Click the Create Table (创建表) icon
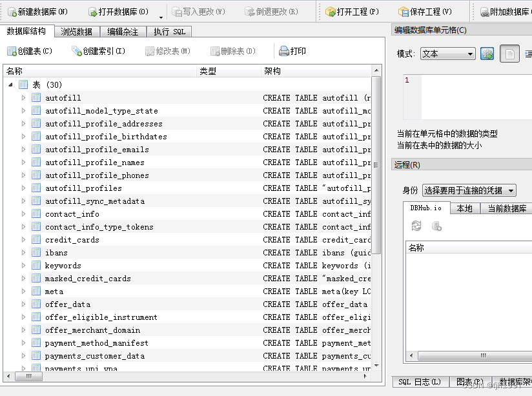532x396 pixels. (12, 51)
